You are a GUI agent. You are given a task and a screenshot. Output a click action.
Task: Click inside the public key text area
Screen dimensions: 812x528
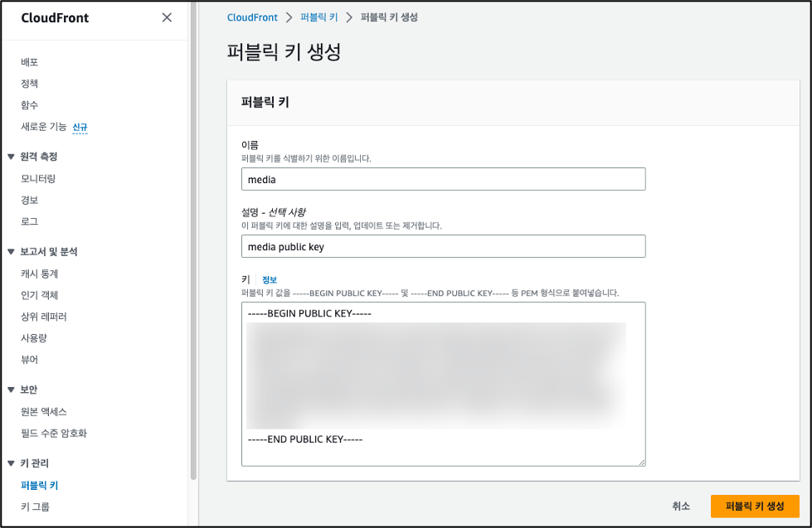click(443, 384)
